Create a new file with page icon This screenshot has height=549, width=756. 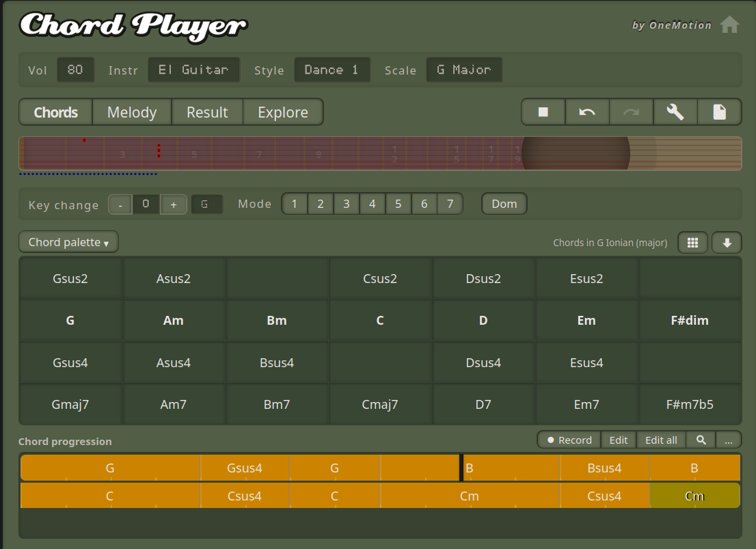click(x=719, y=112)
